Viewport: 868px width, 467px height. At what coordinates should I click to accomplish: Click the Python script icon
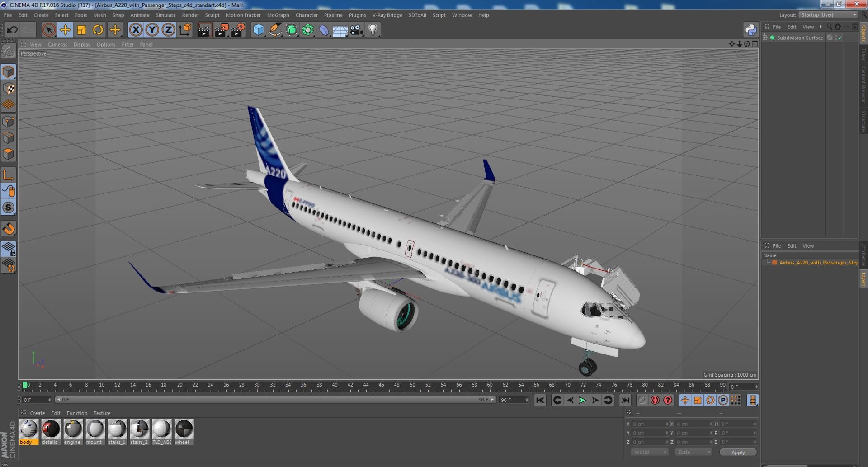pos(750,30)
